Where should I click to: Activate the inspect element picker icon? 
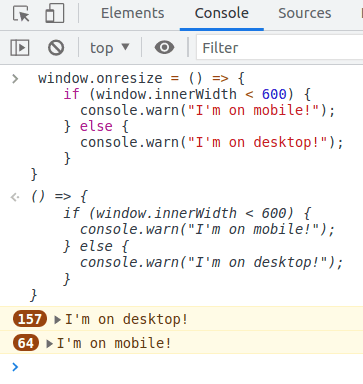click(x=21, y=14)
